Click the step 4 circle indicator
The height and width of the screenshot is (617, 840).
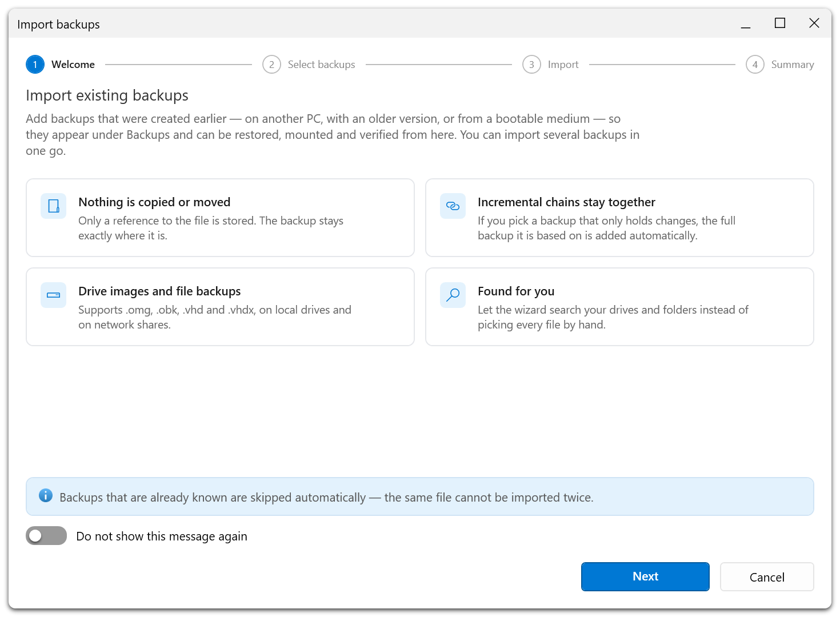tap(755, 65)
